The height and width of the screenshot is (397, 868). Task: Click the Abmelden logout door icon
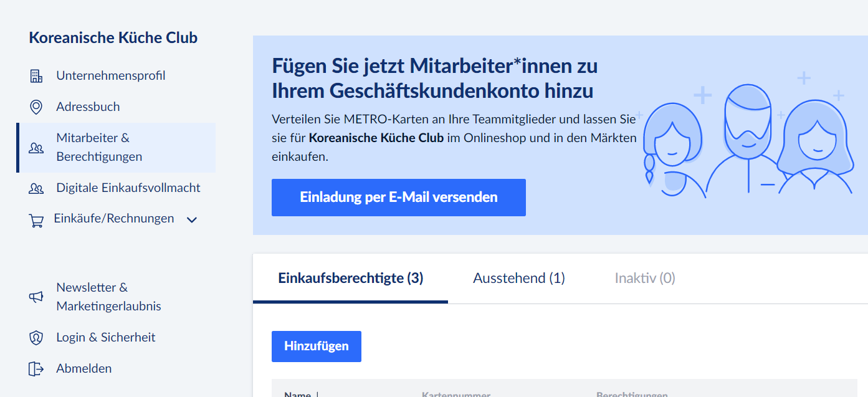(x=36, y=369)
